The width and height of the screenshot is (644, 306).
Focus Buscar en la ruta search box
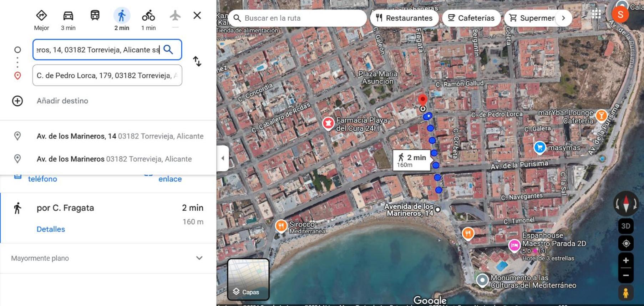pos(298,18)
